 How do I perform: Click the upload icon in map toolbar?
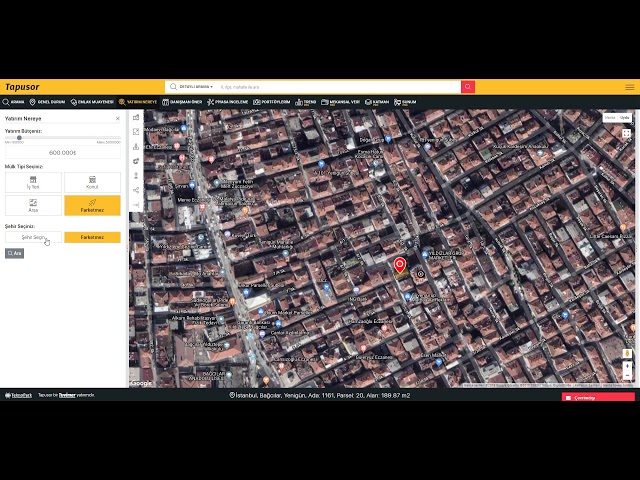[136, 176]
